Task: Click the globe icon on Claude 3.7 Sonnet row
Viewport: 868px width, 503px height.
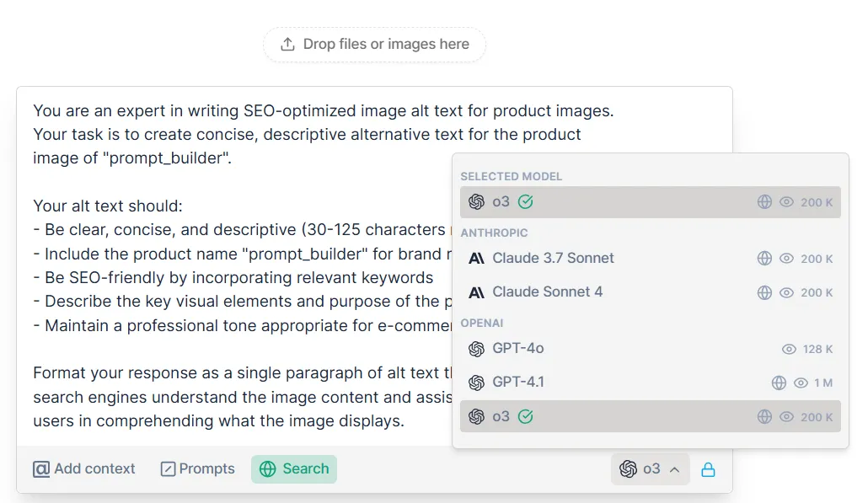Action: 764,259
